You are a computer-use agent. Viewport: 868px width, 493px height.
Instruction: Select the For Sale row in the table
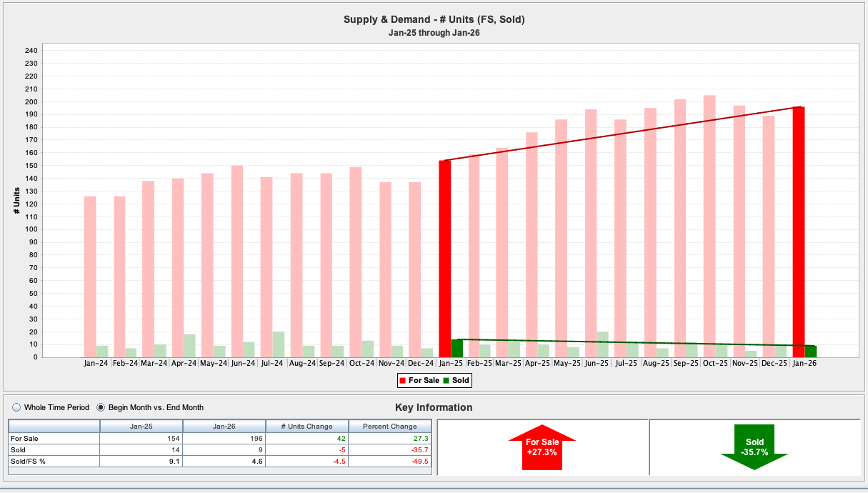pos(54,438)
